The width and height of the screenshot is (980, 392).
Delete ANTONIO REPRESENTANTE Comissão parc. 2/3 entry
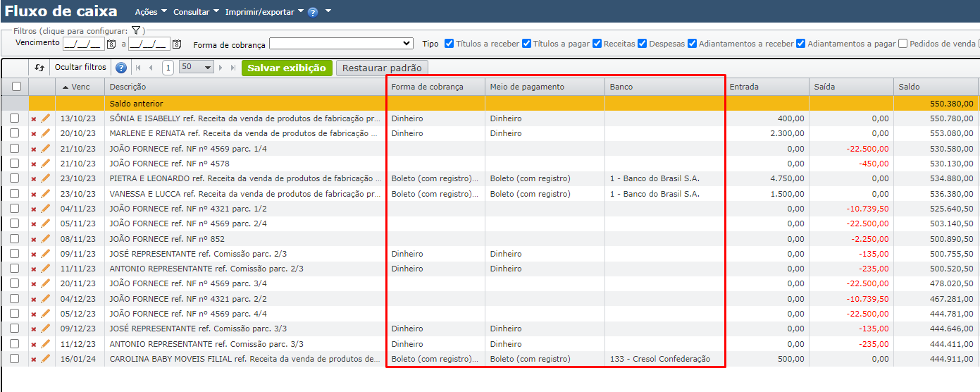tap(33, 269)
